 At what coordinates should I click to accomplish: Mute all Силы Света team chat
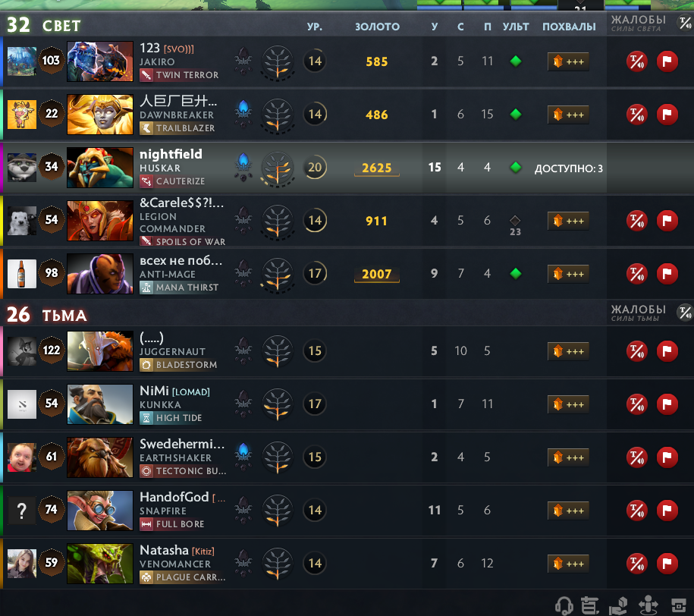coord(686,23)
